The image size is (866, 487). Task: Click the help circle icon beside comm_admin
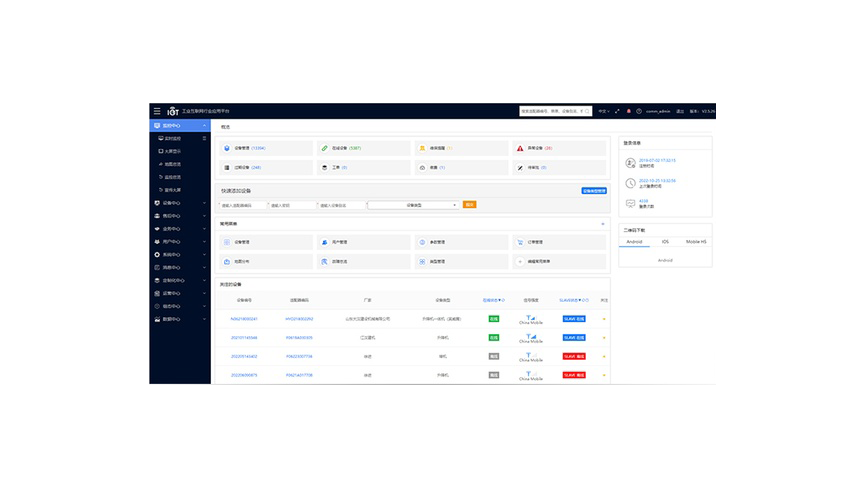639,111
